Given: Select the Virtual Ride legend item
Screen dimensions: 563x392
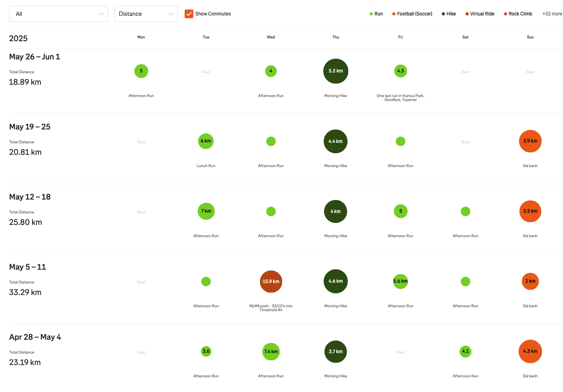Looking at the screenshot, I should 480,14.
